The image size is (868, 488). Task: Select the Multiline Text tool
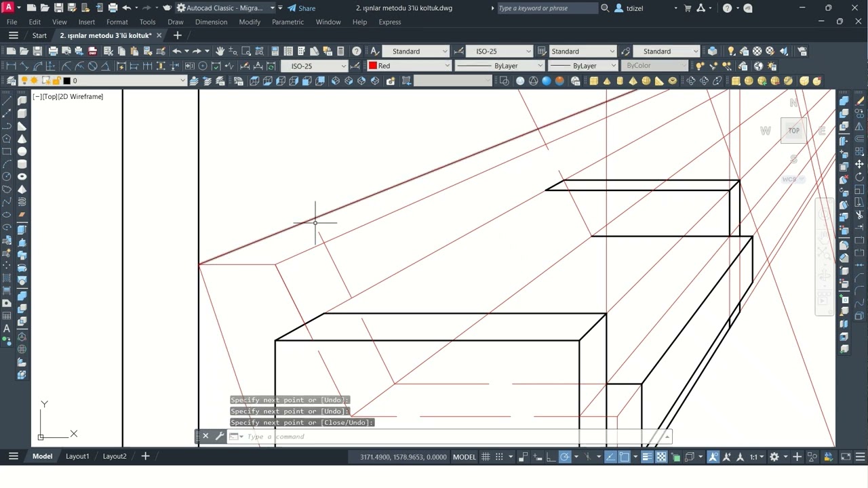(x=7, y=329)
